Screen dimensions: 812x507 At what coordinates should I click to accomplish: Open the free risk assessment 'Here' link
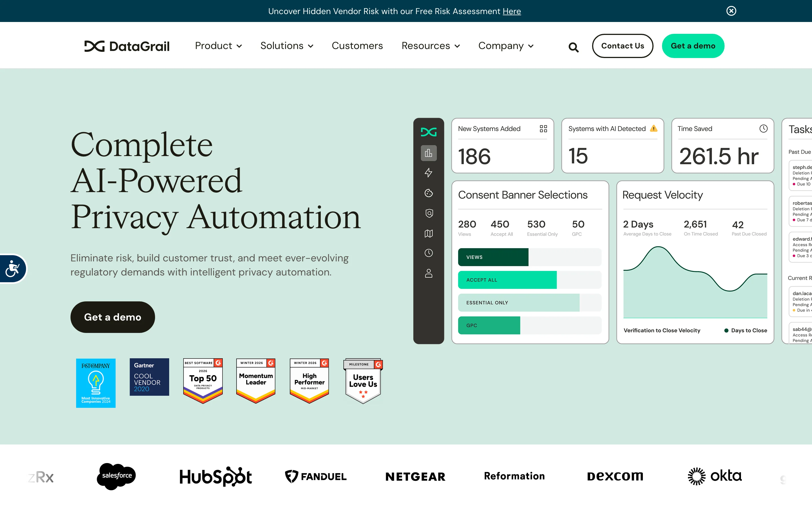512,11
